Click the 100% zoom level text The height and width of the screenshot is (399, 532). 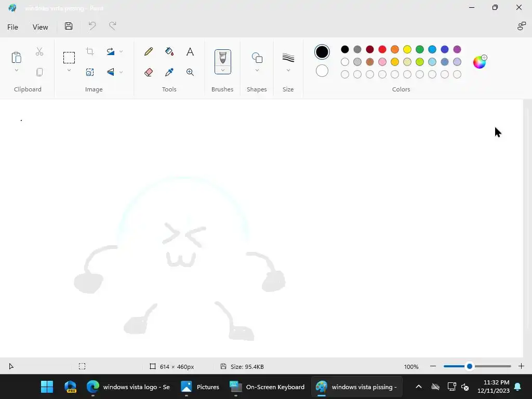click(411, 367)
